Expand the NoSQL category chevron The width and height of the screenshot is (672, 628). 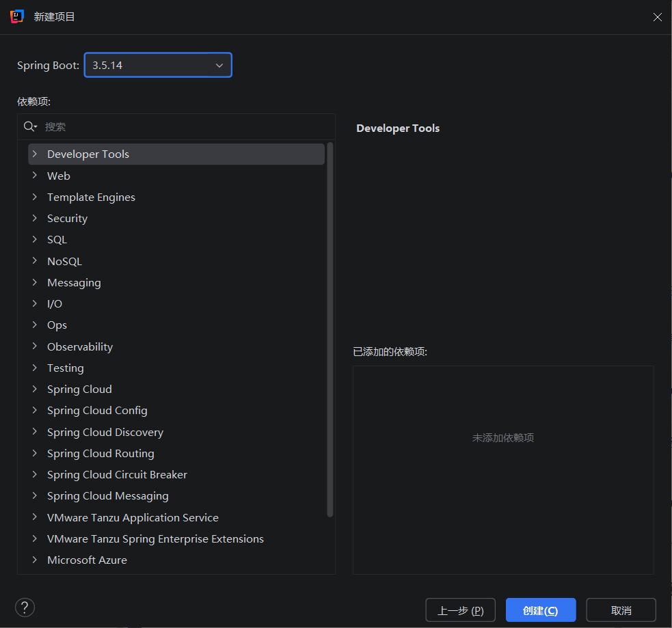pos(35,261)
